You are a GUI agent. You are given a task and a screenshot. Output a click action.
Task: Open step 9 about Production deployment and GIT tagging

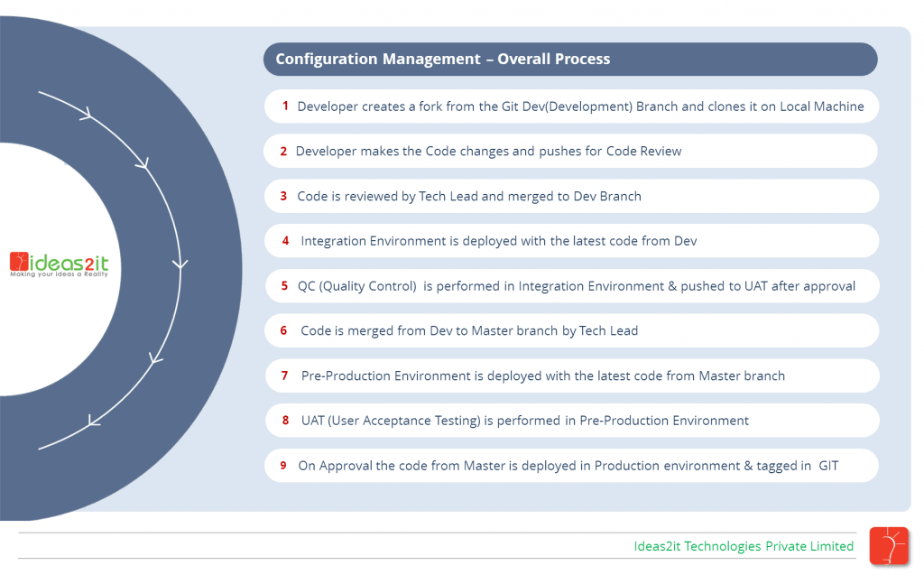572,465
